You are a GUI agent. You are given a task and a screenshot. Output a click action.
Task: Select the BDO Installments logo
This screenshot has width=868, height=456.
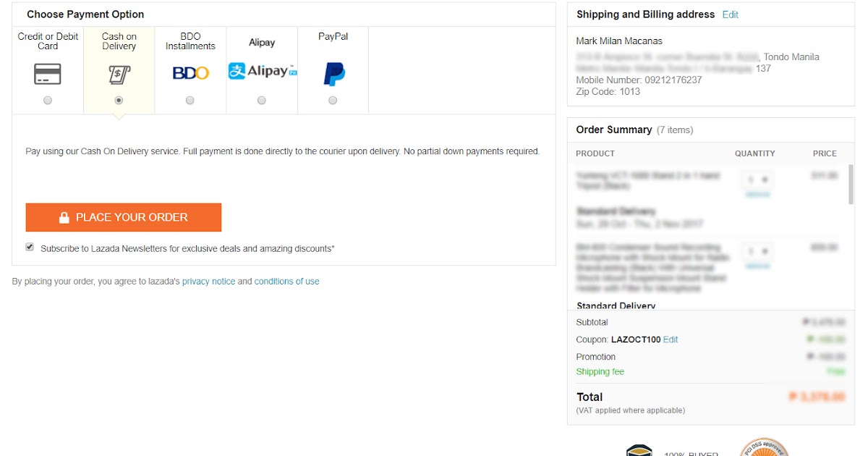click(x=190, y=72)
